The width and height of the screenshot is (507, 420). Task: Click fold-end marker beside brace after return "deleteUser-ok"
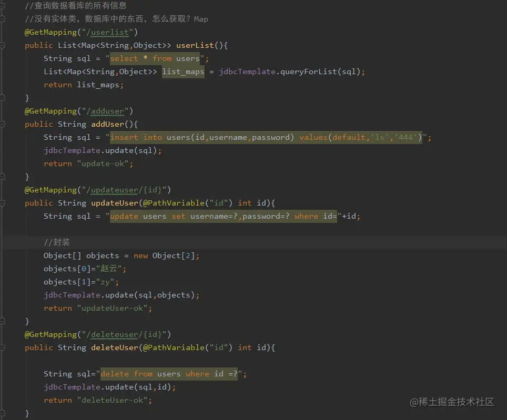point(2,413)
